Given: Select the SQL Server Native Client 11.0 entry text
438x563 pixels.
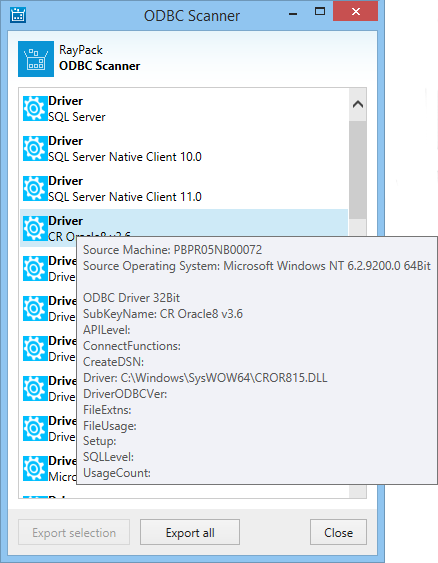Looking at the screenshot, I should (x=125, y=197).
